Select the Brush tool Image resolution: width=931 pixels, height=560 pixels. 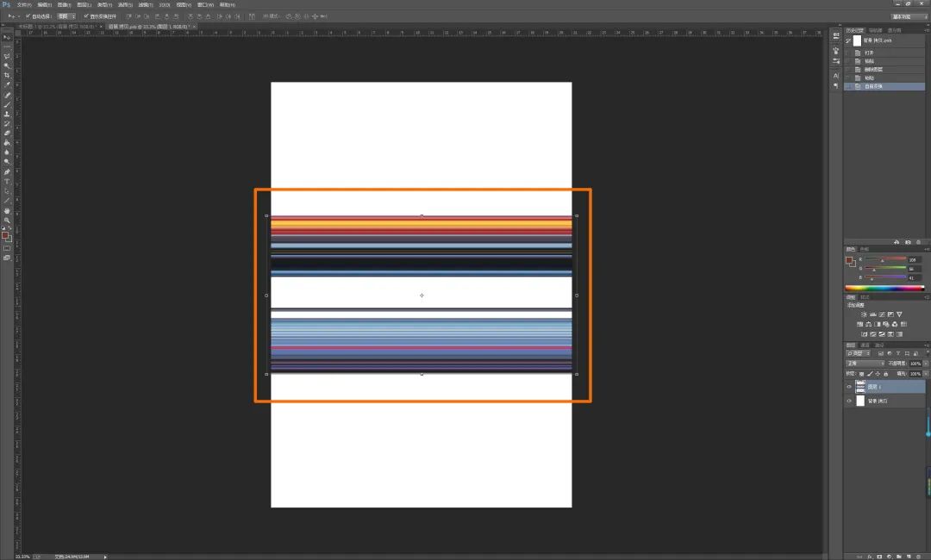coord(7,104)
